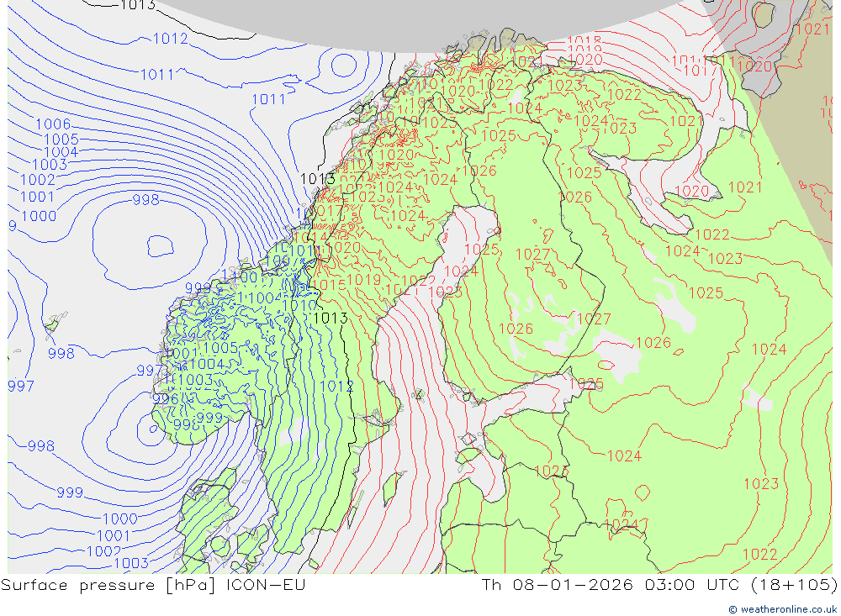Click the 'Th 08-01-2026 03:00 UTC (18+105)' timestamp
Viewport: 841px width, 616px height.
pyautogui.click(x=659, y=584)
